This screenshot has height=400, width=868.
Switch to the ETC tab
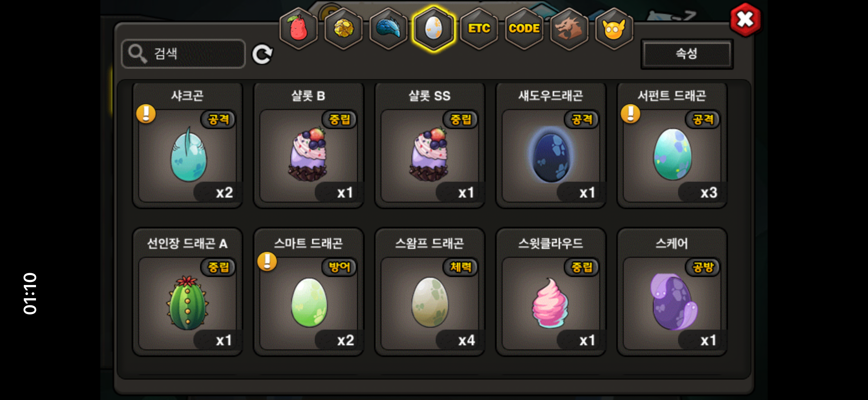point(479,29)
